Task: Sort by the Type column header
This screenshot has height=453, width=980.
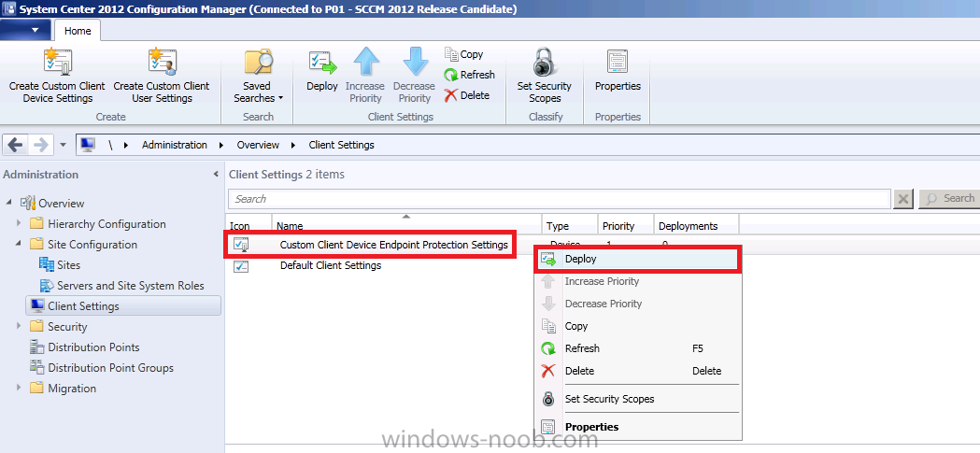Action: point(569,225)
